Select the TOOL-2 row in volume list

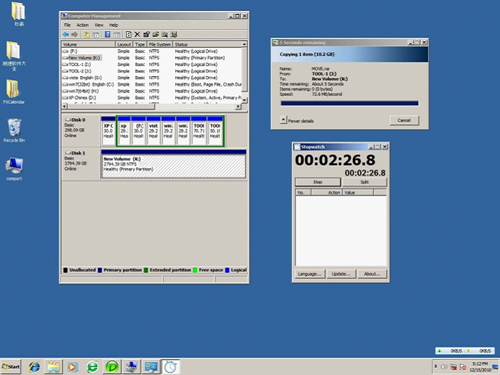152,71
